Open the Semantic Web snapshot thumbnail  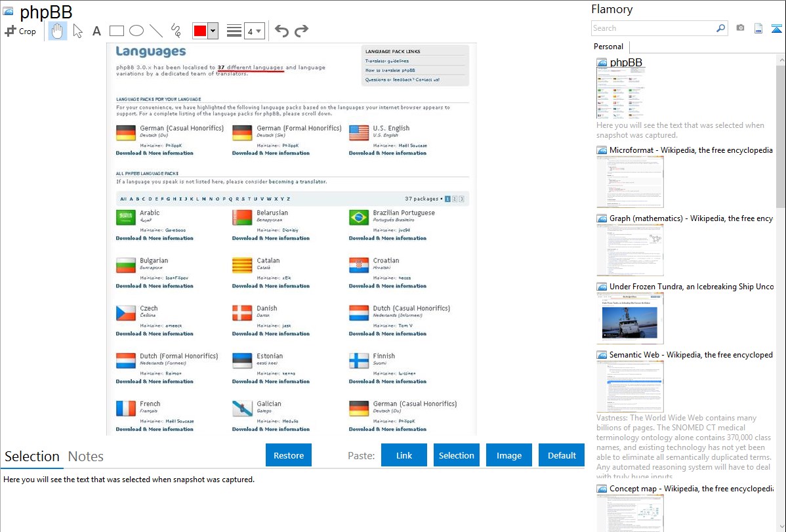pos(630,386)
